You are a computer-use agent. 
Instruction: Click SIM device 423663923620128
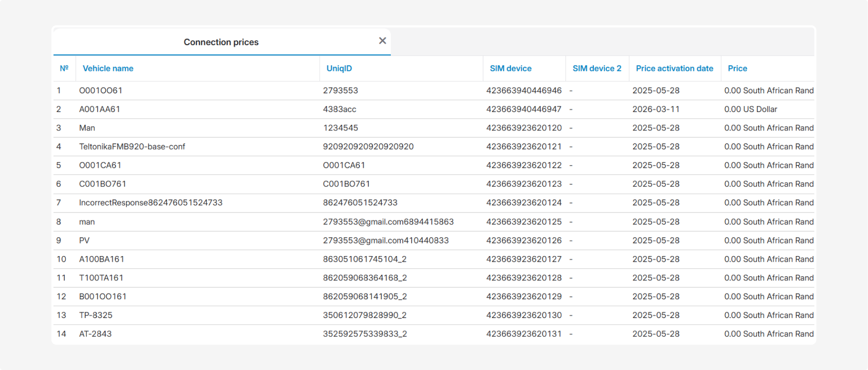[x=524, y=278]
